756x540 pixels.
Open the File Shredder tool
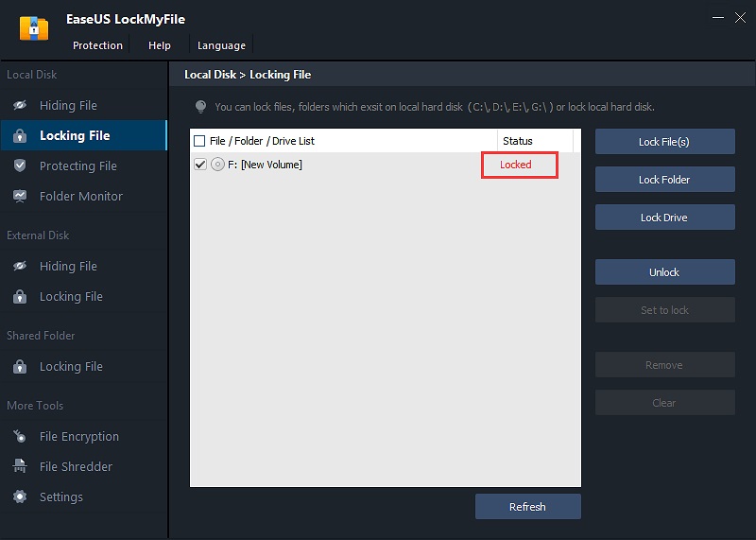[84, 466]
